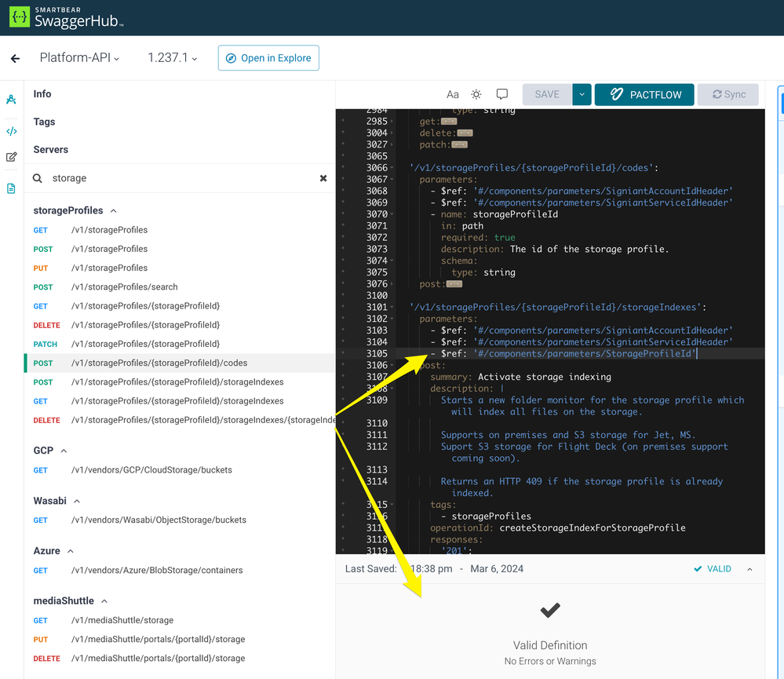This screenshot has height=679, width=784.
Task: Open the Platform-API name dropdown
Action: click(x=80, y=58)
